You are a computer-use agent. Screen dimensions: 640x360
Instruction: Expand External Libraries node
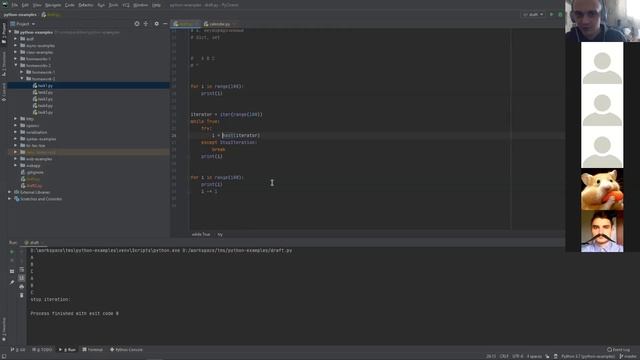(10, 192)
